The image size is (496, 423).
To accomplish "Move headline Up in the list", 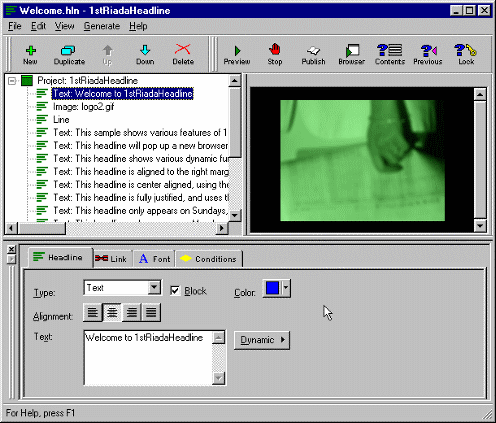I will tap(107, 55).
